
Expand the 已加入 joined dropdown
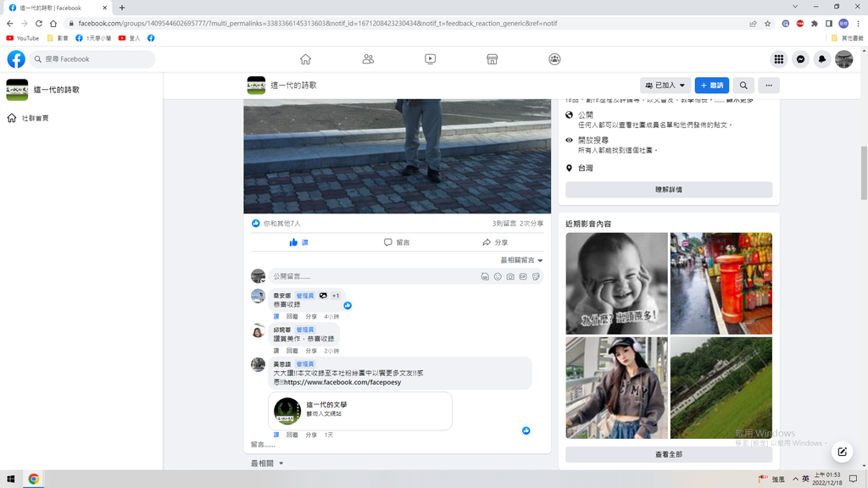tap(665, 86)
